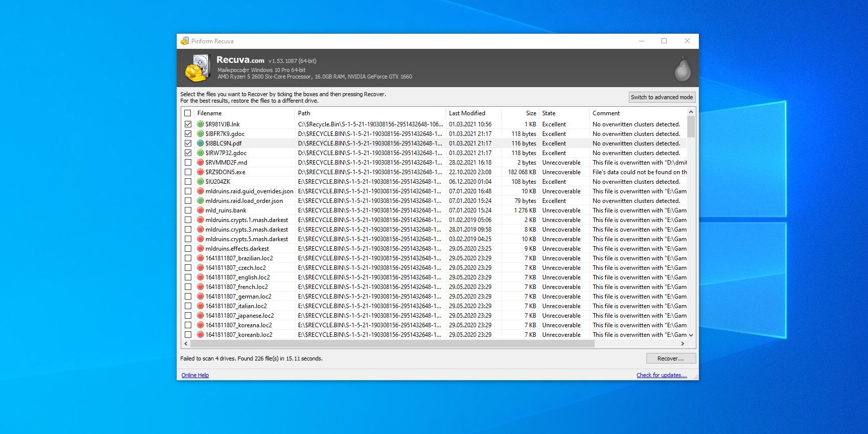868x434 pixels.
Task: Click red status dot for 1641811807_czech.loc2
Action: click(x=200, y=267)
